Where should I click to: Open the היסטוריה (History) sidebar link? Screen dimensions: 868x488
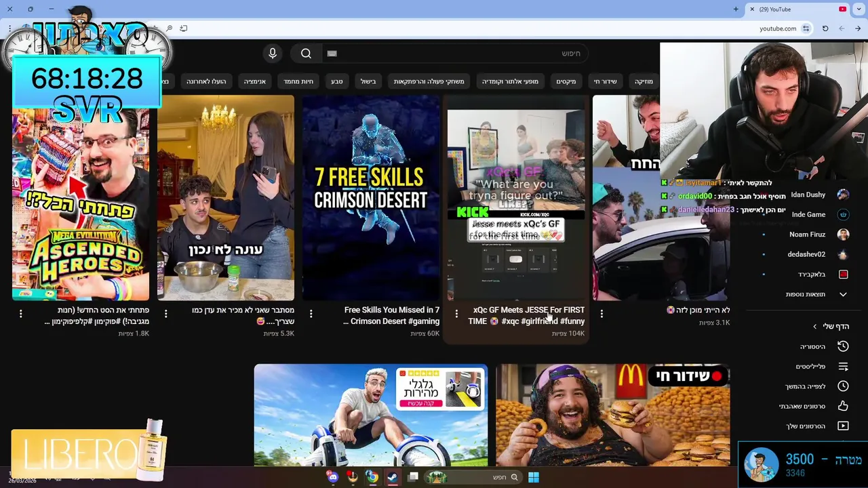click(x=812, y=346)
